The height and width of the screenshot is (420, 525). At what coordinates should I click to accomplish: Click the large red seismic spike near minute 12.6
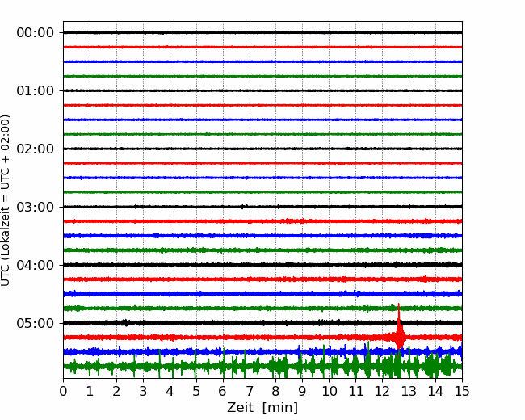[399, 326]
